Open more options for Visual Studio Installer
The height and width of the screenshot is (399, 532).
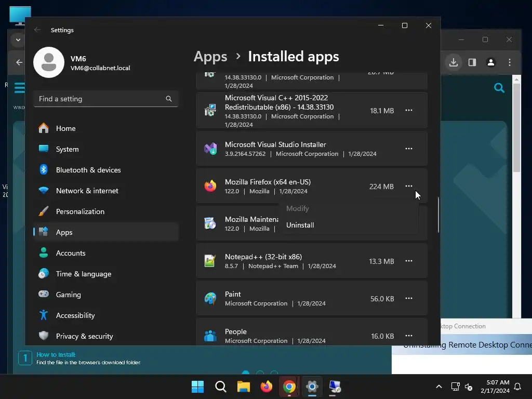[x=409, y=149]
